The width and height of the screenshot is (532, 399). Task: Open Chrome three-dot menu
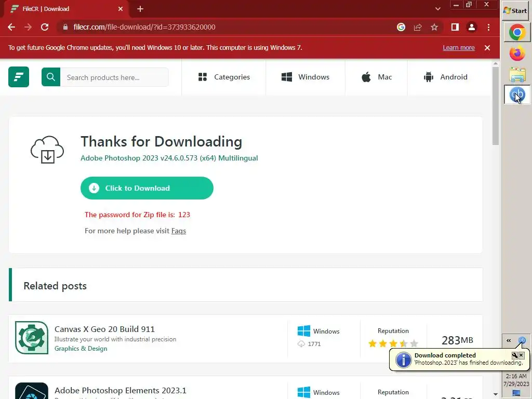point(488,27)
